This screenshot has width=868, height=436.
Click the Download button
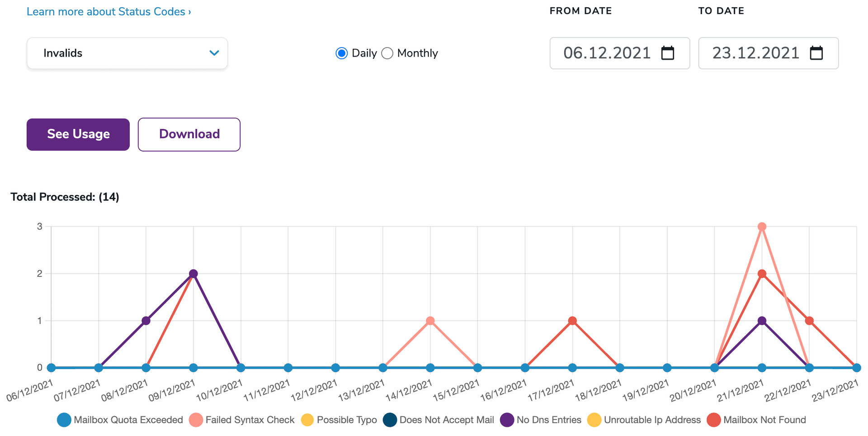[x=189, y=134]
